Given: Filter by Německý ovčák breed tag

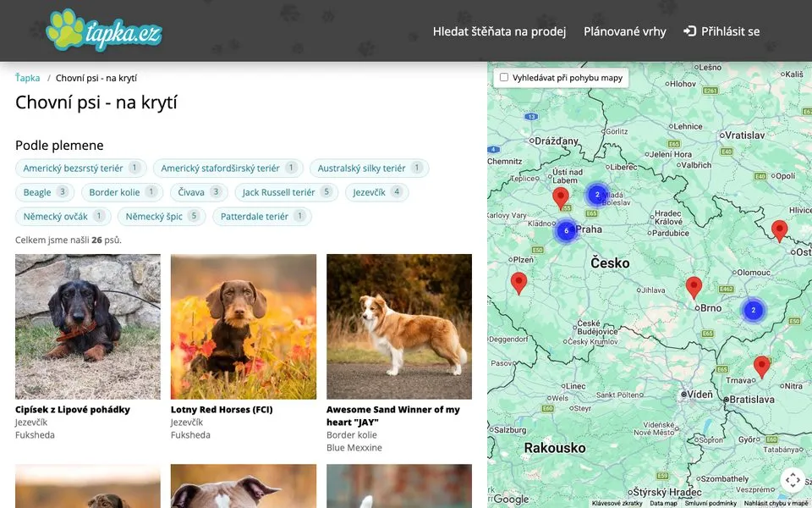Looking at the screenshot, I should pos(63,216).
